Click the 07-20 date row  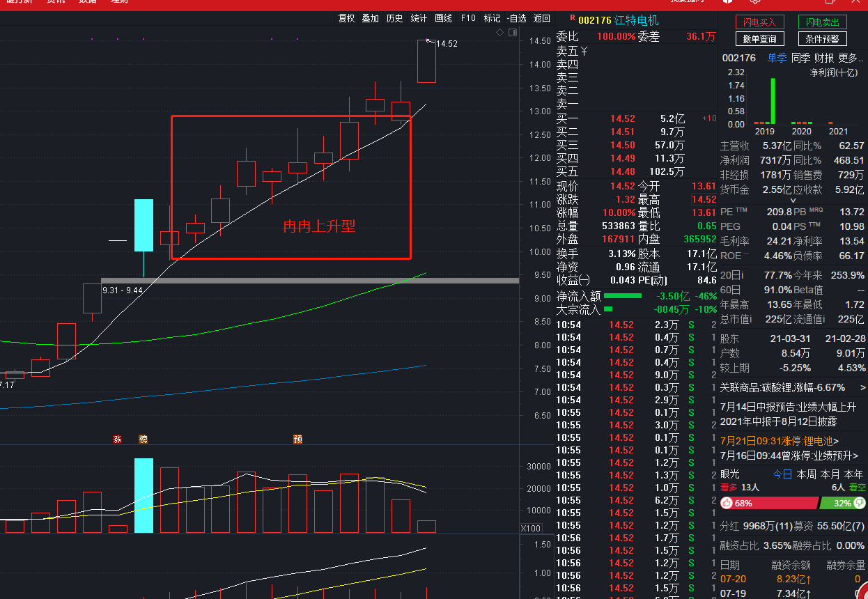793,579
